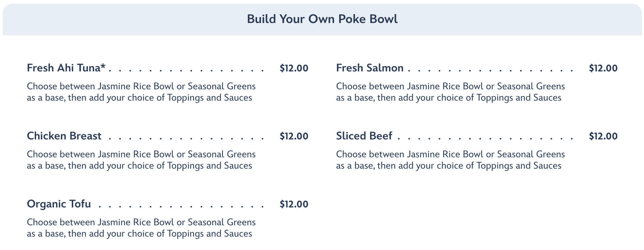The image size is (644, 250).
Task: Click the Chicken Breast $12.00 price
Action: [x=294, y=136]
